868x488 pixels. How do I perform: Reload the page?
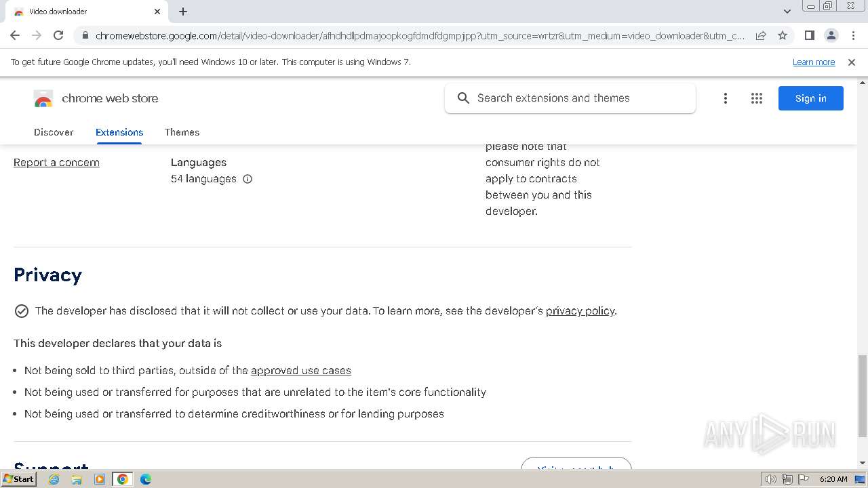click(58, 35)
